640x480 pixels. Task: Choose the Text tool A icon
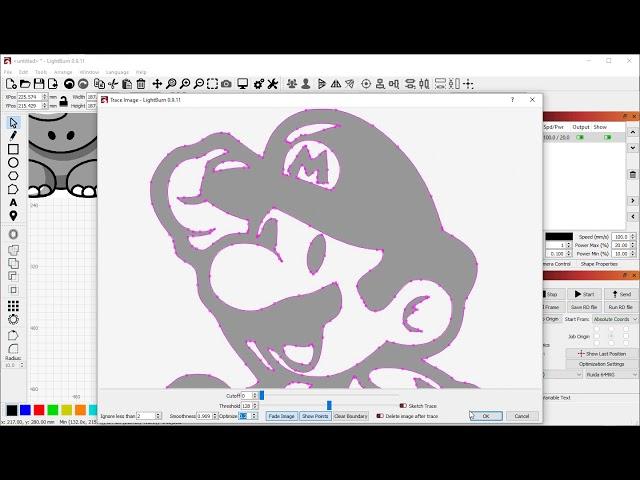[x=13, y=202]
